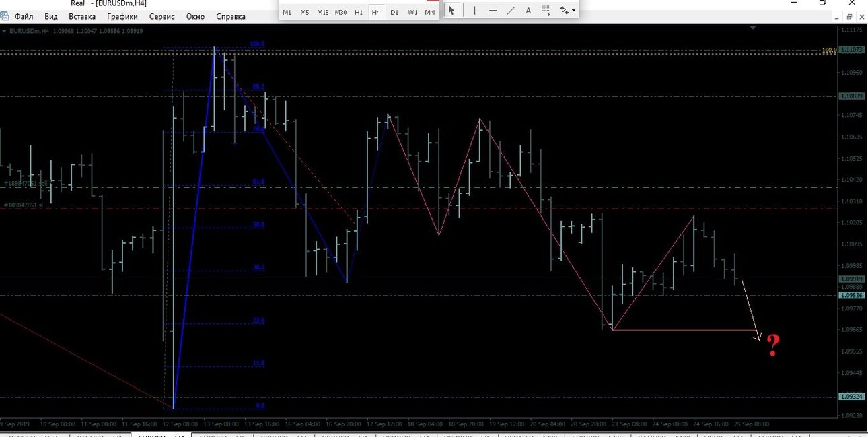
Task: Switch chart to M30 timeframe
Action: [341, 12]
